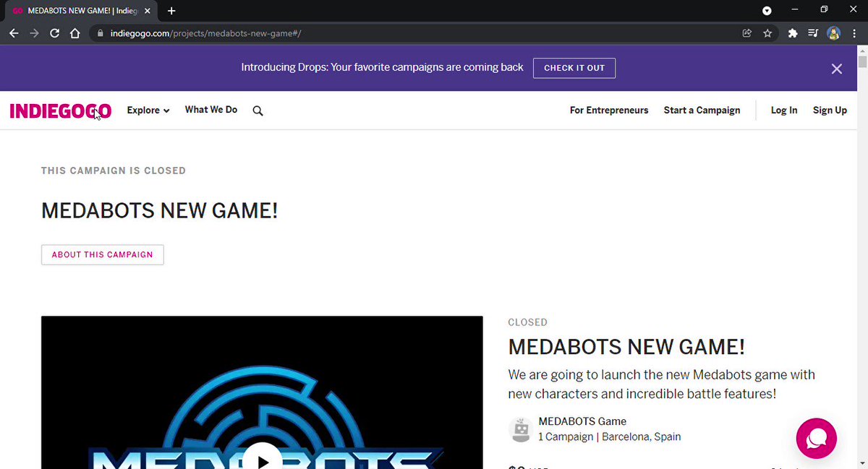Screen dimensions: 868x469
Task: Click the CLOSED status label
Action: (x=528, y=322)
